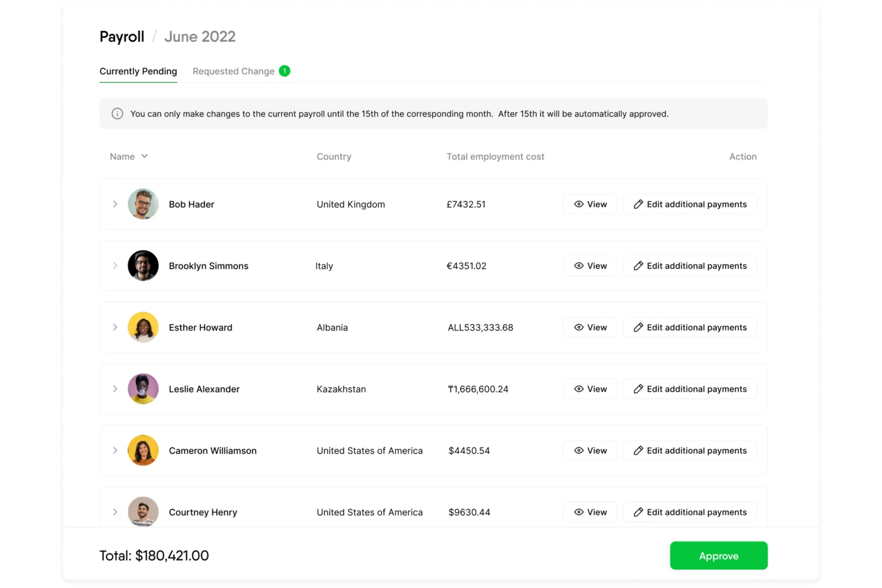Click the £7432.51 cost value
Viewport: 882px width, 588px height.
[466, 204]
